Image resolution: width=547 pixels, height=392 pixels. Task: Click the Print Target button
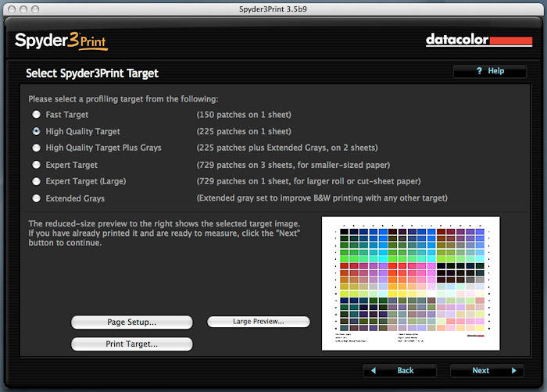tap(131, 344)
